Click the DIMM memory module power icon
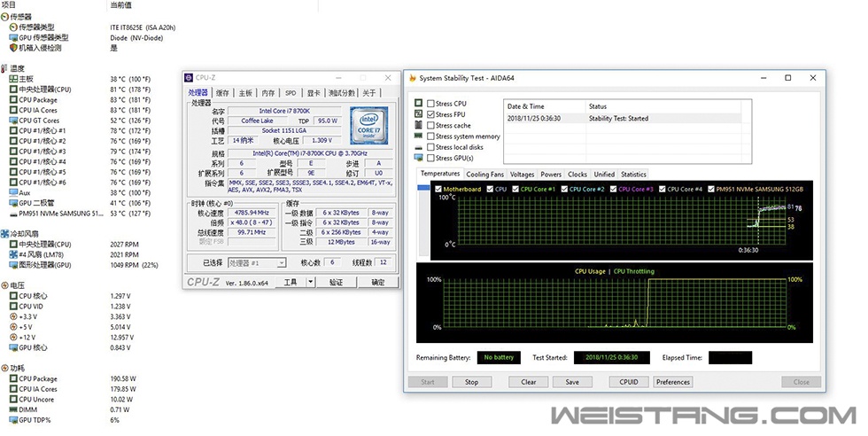 point(14,410)
